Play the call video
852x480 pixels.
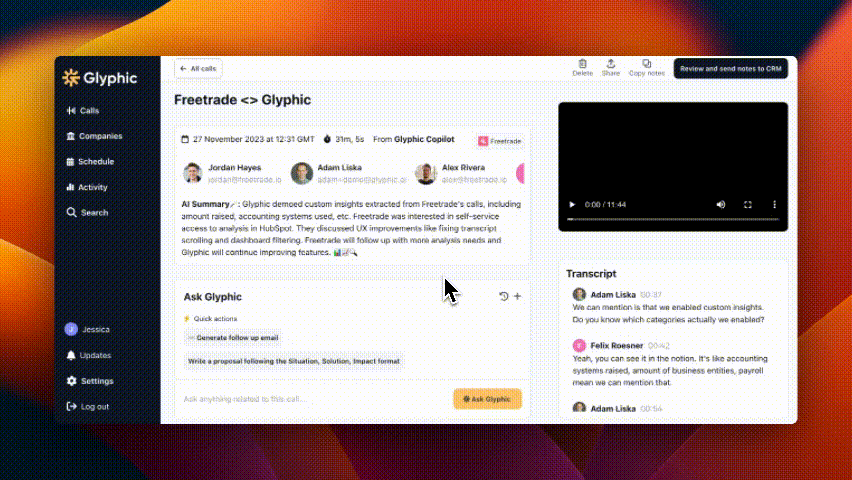572,204
